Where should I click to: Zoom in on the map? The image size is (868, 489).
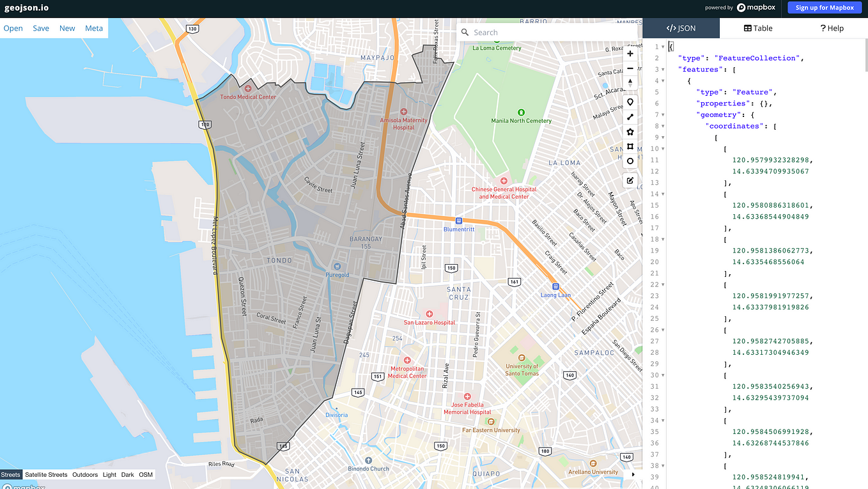pyautogui.click(x=630, y=54)
